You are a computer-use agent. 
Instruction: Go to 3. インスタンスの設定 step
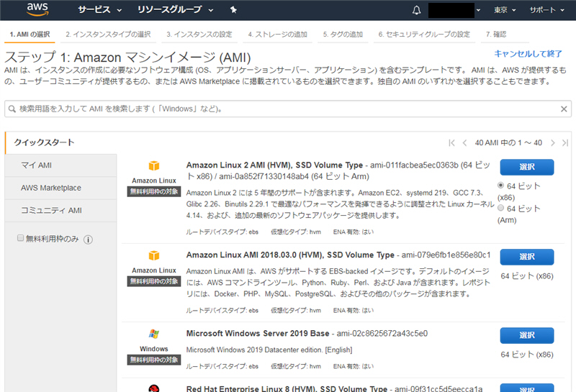(x=199, y=35)
